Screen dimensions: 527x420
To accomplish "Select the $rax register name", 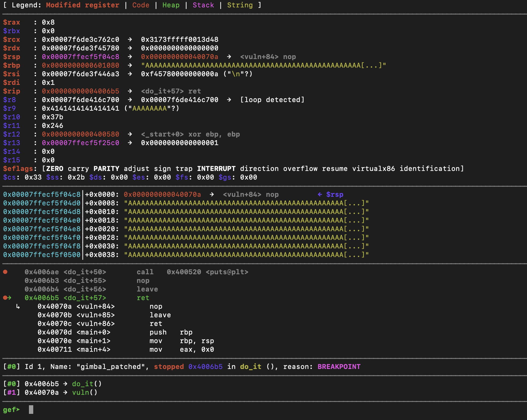I will (12, 22).
